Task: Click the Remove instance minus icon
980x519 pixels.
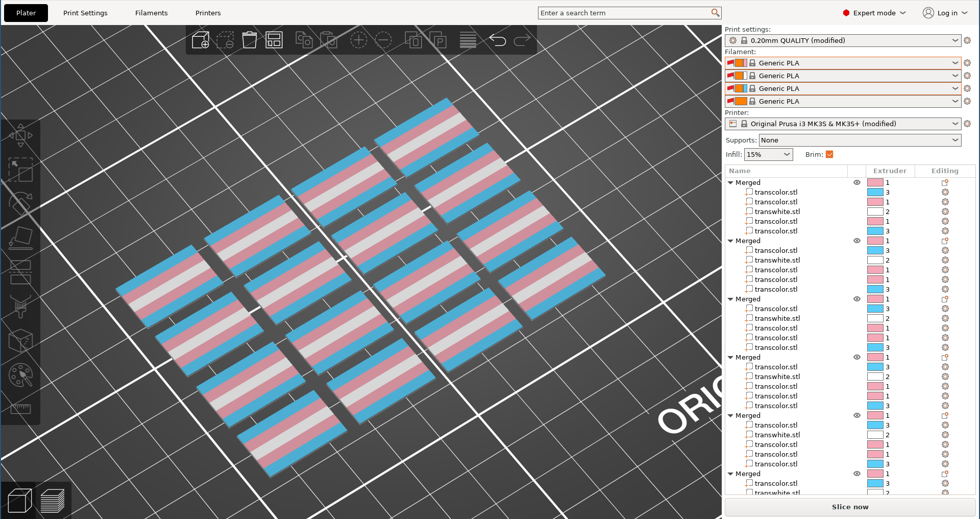Action: [383, 40]
